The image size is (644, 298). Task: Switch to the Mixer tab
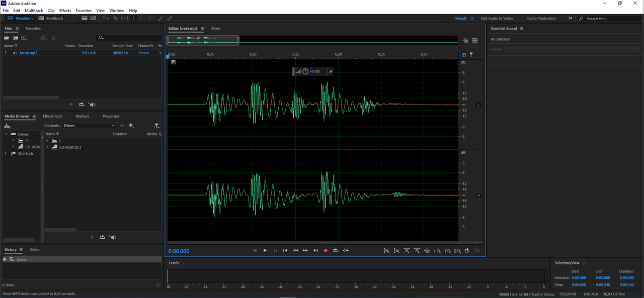pos(216,29)
